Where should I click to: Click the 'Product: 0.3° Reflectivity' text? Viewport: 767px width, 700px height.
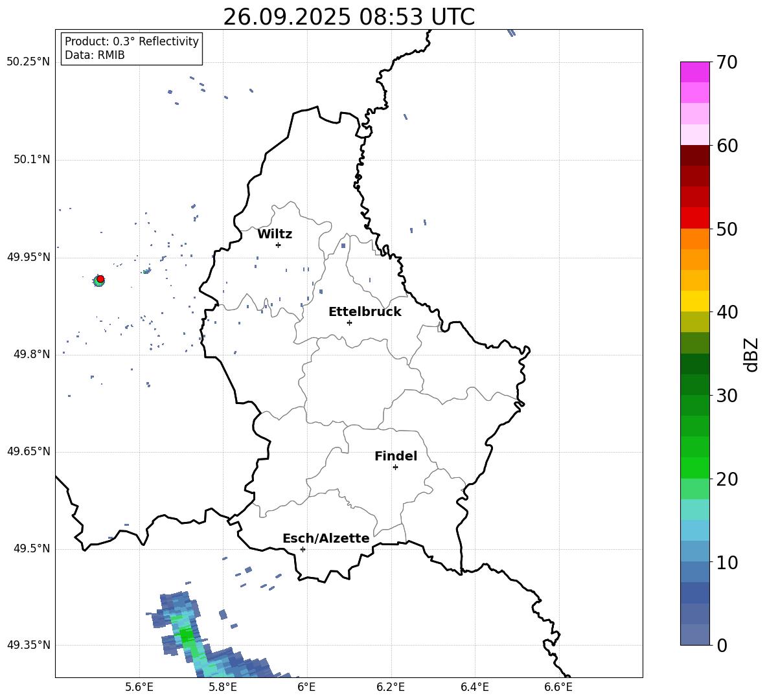click(x=132, y=41)
